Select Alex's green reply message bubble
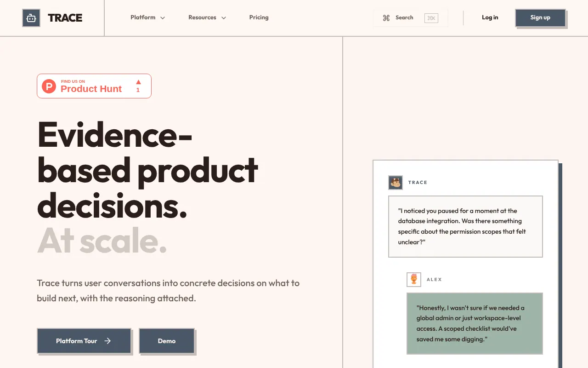 pyautogui.click(x=475, y=323)
